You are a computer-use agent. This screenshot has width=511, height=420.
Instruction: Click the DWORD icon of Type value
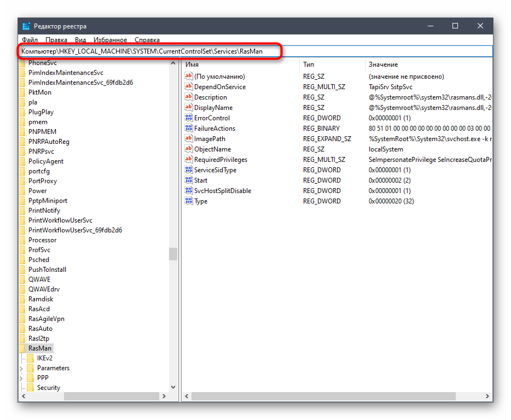coord(189,201)
